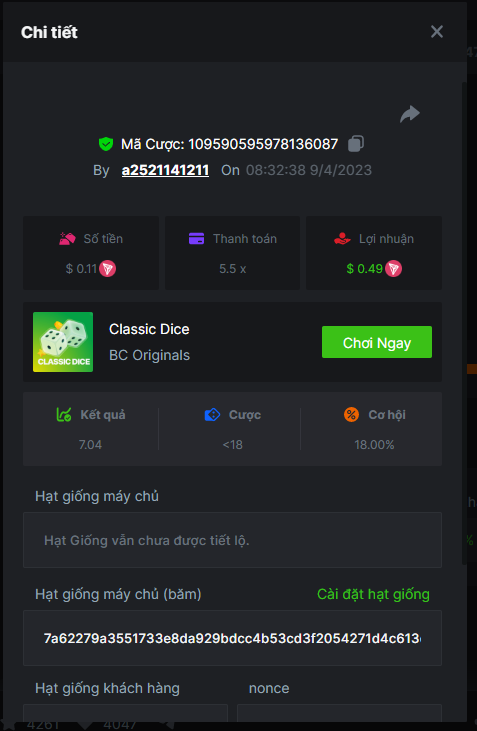Click the share arrow icon

point(410,114)
